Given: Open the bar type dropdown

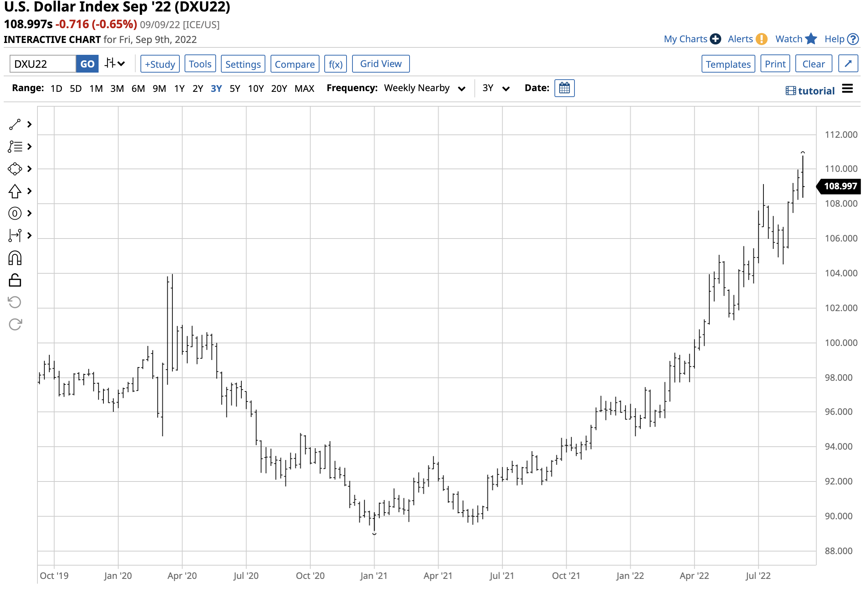Looking at the screenshot, I should [115, 64].
